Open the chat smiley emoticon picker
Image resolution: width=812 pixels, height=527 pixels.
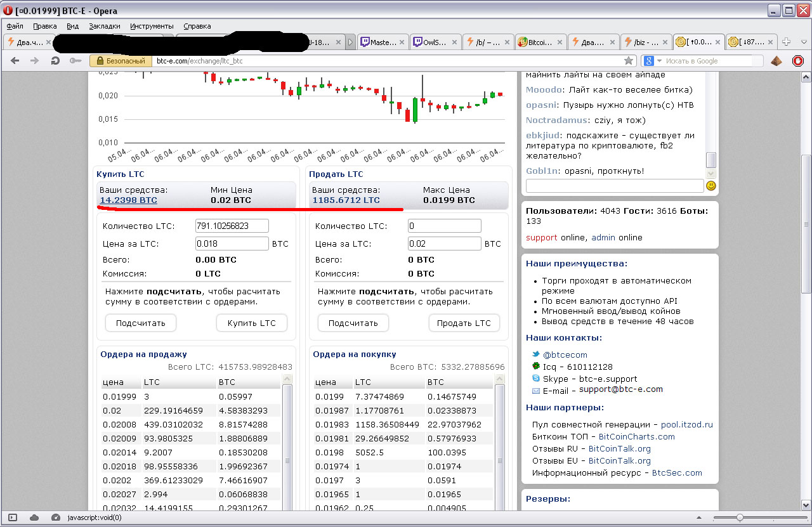710,186
